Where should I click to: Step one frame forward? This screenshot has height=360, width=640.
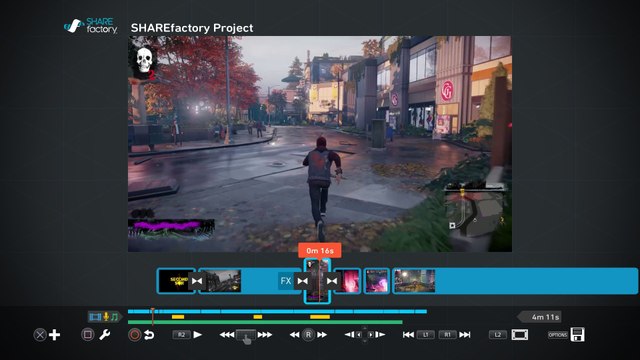tap(380, 335)
